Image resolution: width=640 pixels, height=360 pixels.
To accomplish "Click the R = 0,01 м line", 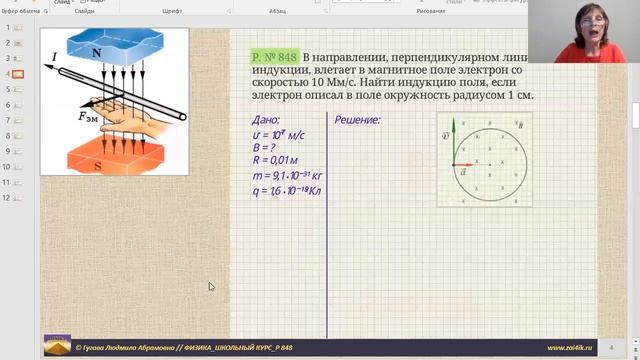I will (x=275, y=160).
